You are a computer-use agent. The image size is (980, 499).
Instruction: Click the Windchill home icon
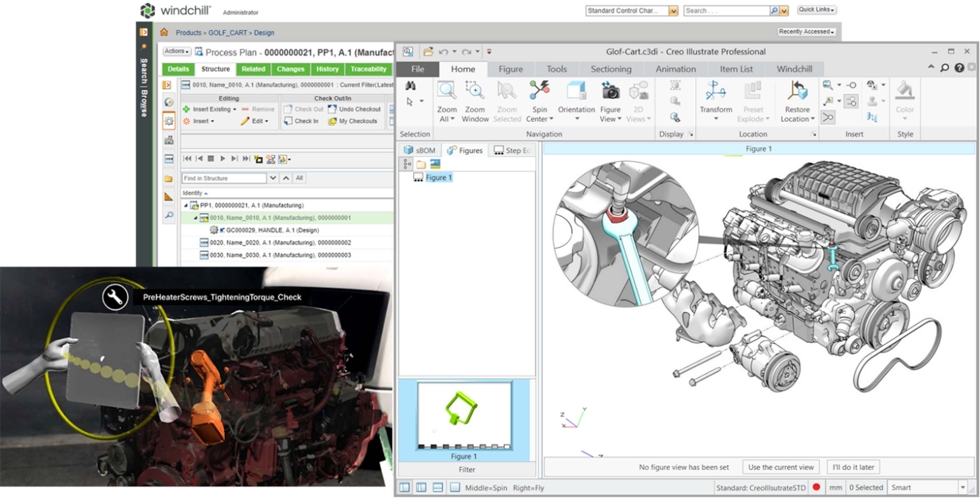click(164, 32)
